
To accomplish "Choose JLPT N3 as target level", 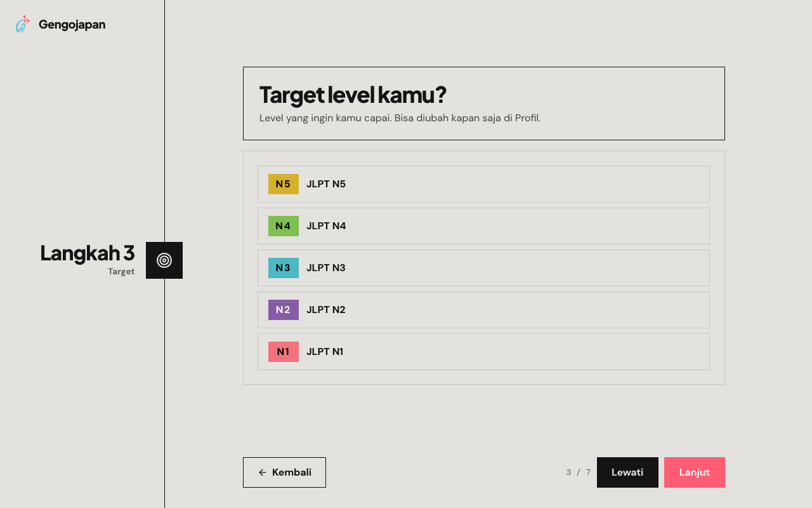I will [483, 268].
